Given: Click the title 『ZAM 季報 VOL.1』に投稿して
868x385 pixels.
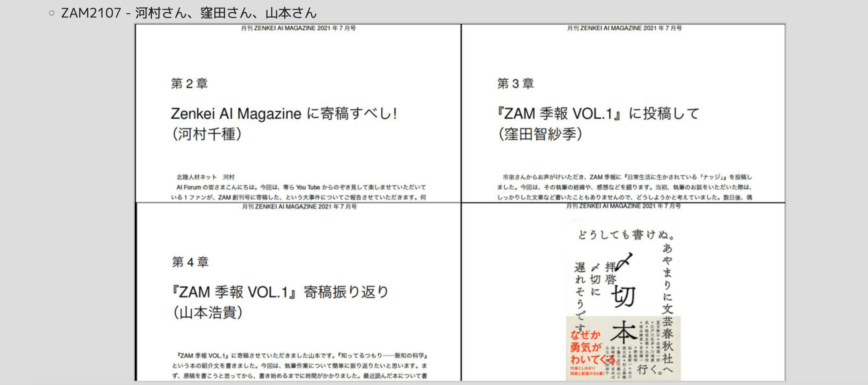Looking at the screenshot, I should (598, 113).
